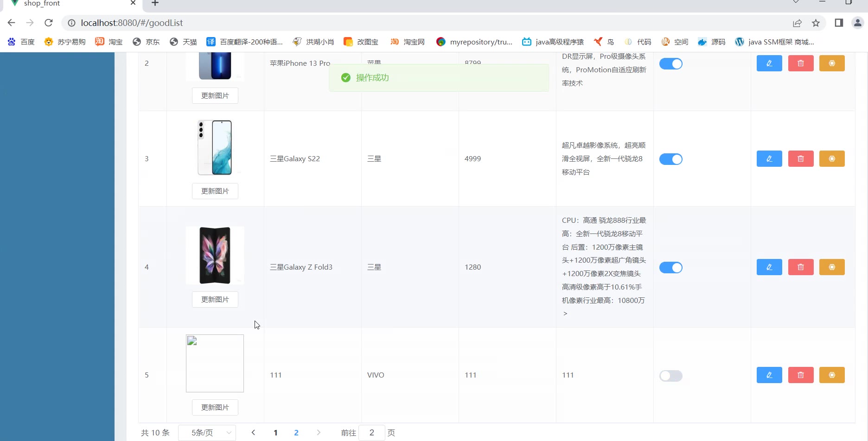Open the 京东 bookmark
Screen dimensions: 868x441
tap(146, 42)
